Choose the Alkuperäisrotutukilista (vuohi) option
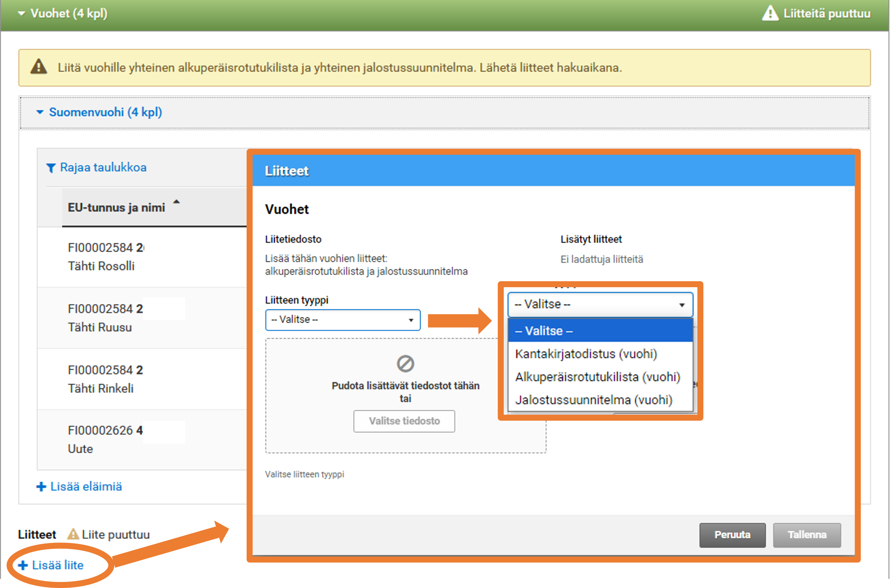The height and width of the screenshot is (588, 892). point(597,377)
